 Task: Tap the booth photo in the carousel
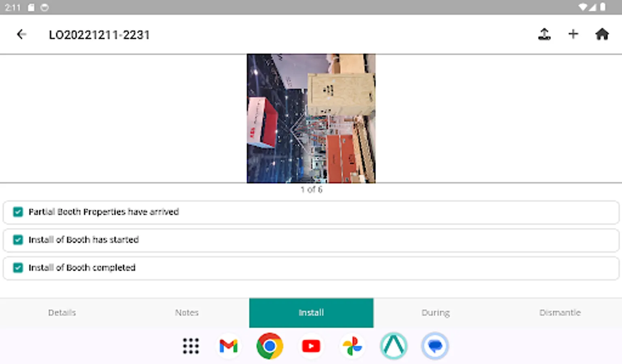pyautogui.click(x=311, y=118)
